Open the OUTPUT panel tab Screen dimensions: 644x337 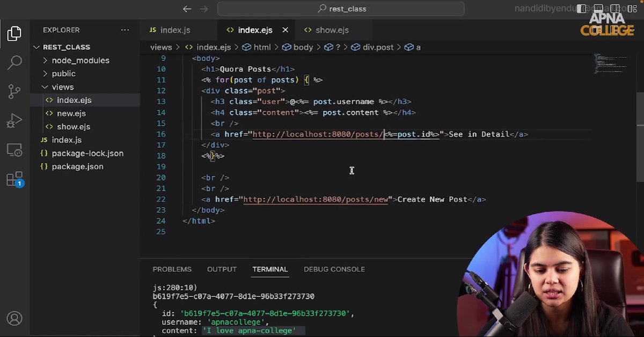pos(222,269)
